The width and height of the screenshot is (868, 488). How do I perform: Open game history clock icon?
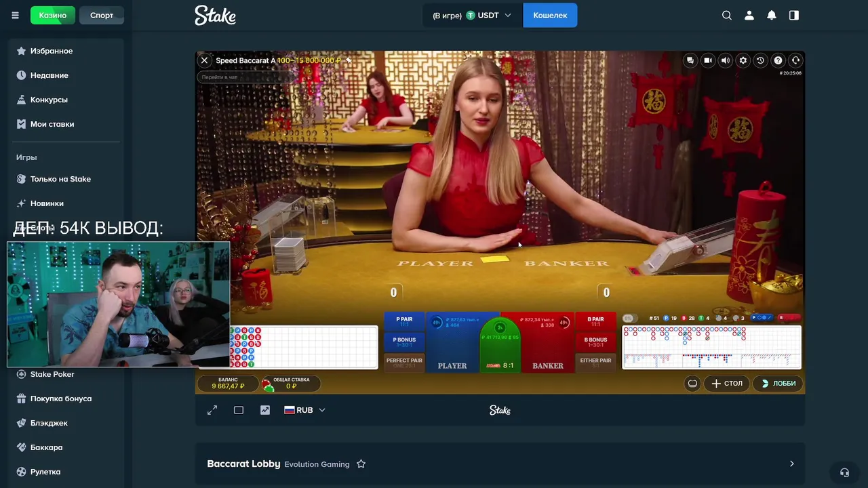pos(761,60)
